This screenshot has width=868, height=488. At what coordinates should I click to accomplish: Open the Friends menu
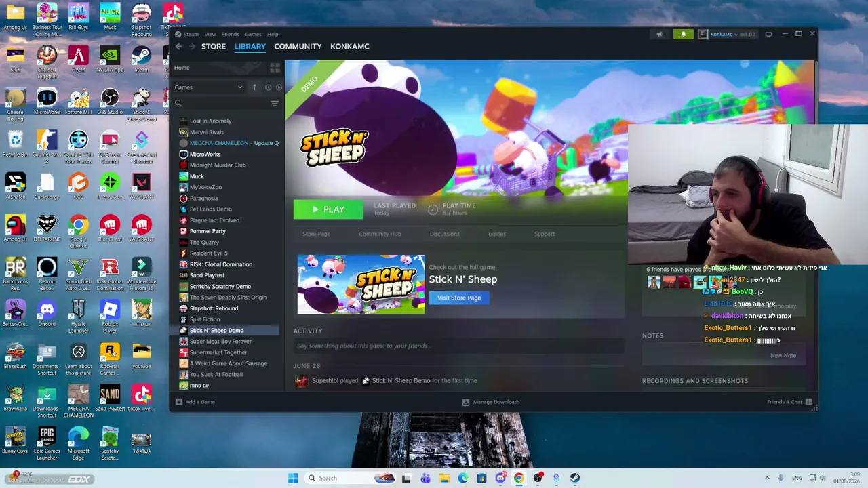231,34
